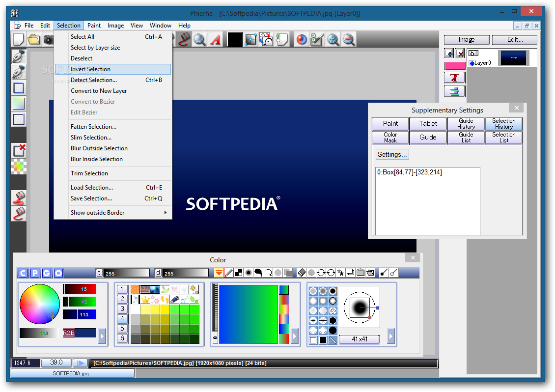Click the SOFTPEDIA.jpg document tab
555x392 pixels.
[x=72, y=373]
